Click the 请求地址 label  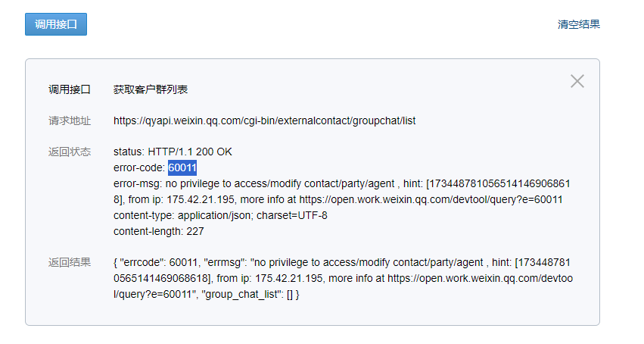click(x=70, y=120)
